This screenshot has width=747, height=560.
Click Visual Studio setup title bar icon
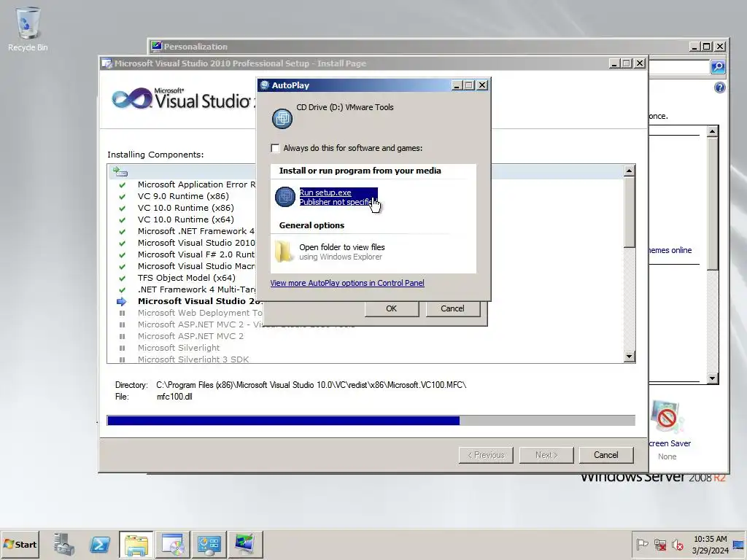(107, 63)
